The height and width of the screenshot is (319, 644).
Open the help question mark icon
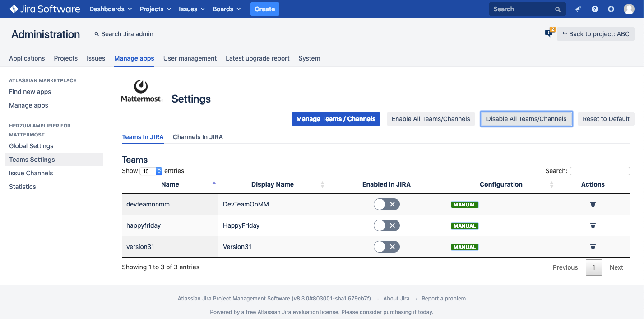[x=595, y=9]
